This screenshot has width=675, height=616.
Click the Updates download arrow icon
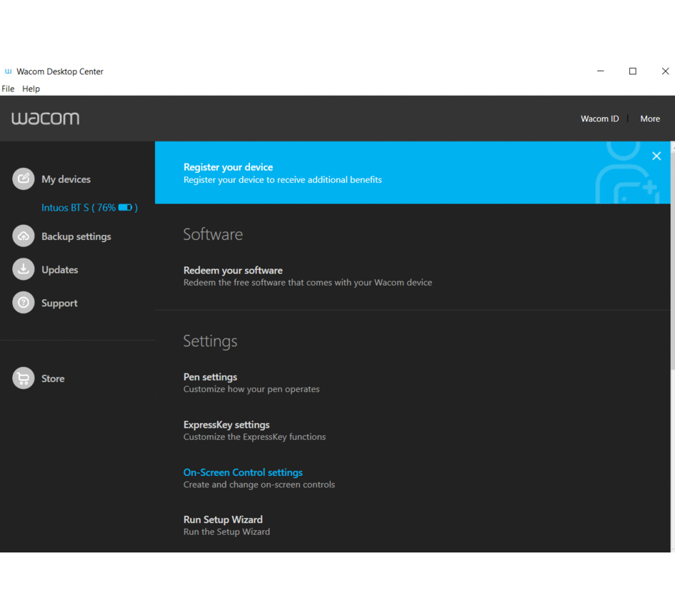pos(24,269)
